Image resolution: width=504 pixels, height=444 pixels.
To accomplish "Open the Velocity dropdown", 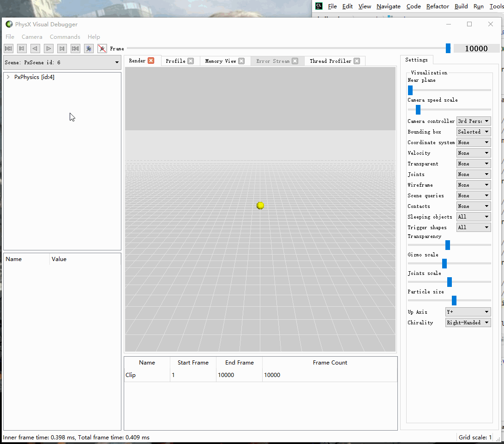I will (474, 153).
